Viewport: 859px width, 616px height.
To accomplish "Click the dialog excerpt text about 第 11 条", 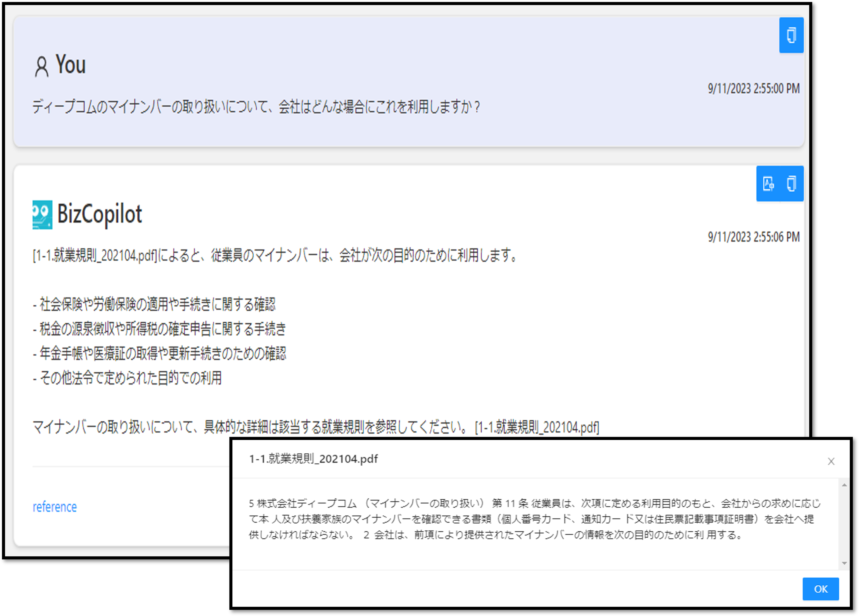I will (x=534, y=519).
